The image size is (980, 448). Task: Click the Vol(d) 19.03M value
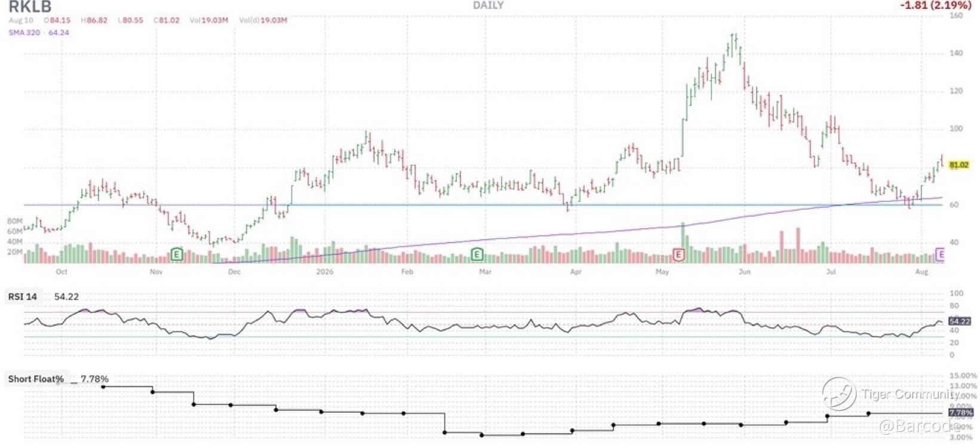click(x=263, y=20)
